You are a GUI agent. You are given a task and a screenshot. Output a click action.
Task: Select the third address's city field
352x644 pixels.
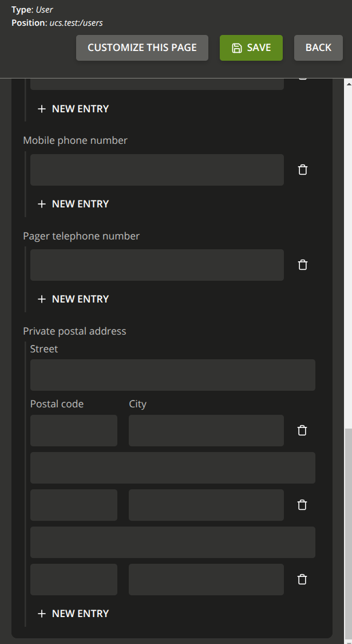206,579
